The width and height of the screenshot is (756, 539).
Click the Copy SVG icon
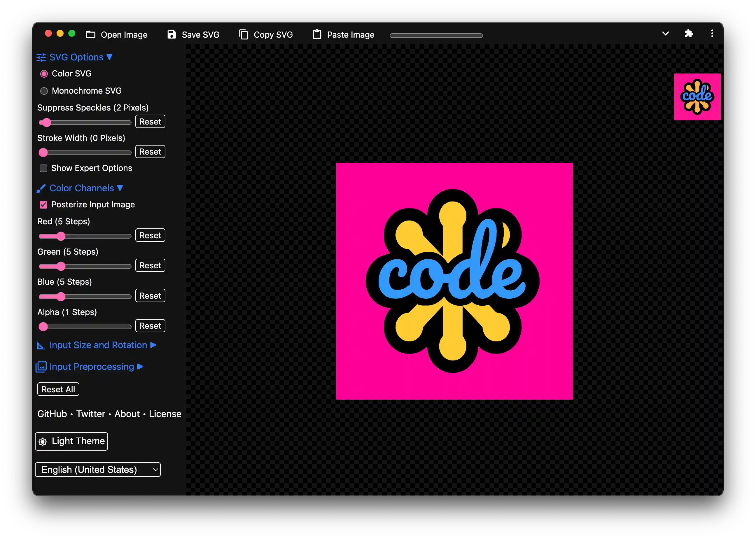pos(244,34)
